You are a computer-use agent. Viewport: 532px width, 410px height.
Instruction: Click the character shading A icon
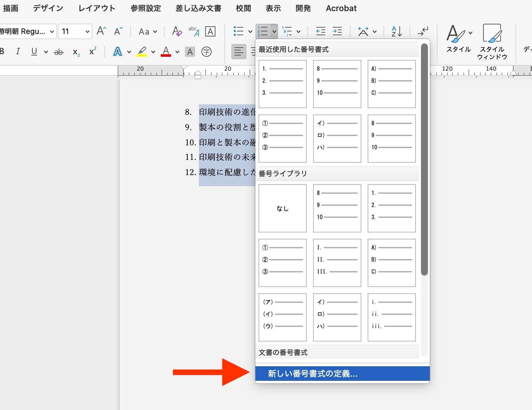click(190, 52)
